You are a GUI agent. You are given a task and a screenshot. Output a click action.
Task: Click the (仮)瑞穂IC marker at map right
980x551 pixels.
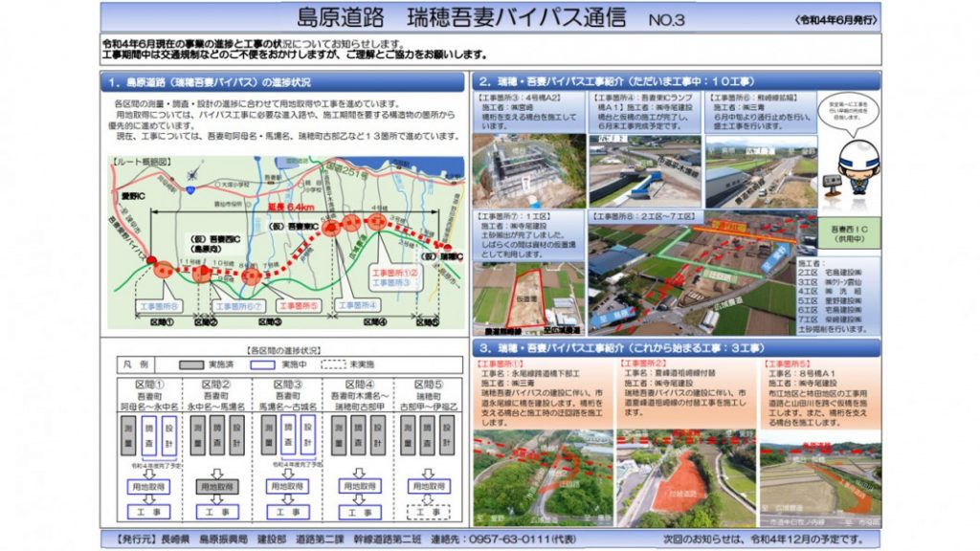point(447,247)
